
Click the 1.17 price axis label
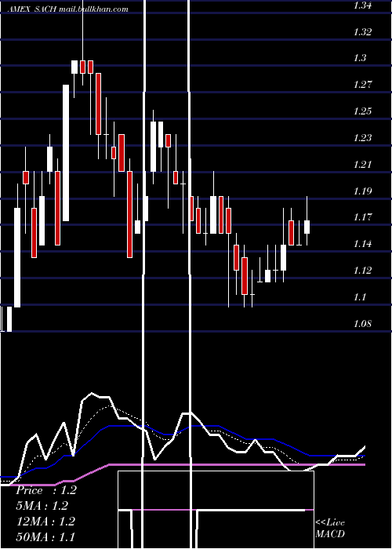tap(362, 217)
